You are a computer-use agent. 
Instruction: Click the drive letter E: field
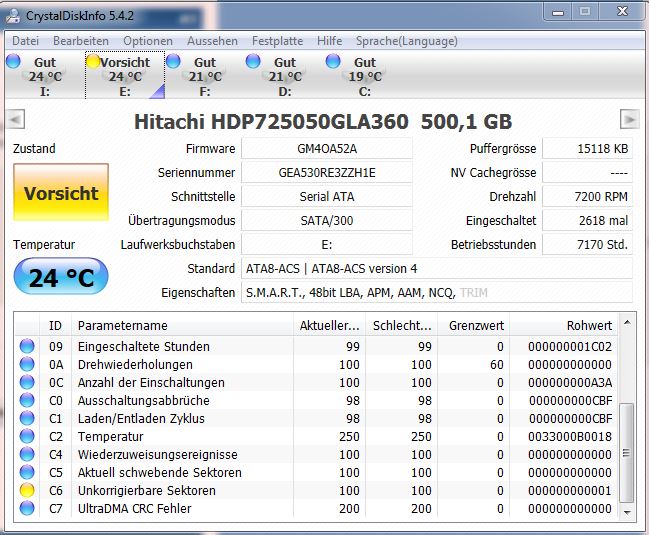[x=327, y=244]
